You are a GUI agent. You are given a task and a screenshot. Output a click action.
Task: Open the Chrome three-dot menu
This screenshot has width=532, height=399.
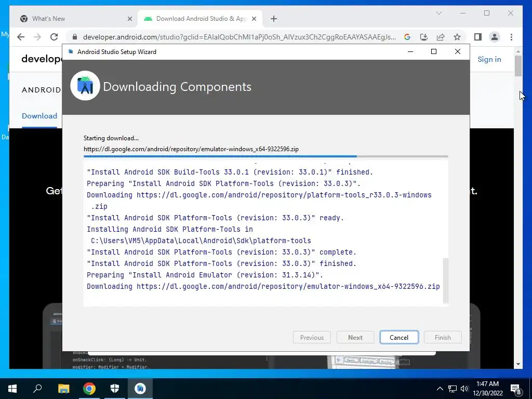coord(511,37)
